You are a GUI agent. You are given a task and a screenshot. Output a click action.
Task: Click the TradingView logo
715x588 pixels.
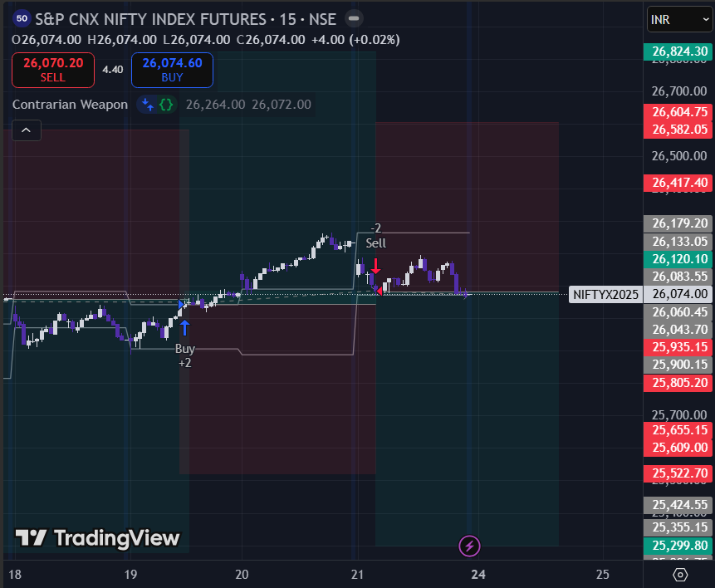tap(98, 538)
